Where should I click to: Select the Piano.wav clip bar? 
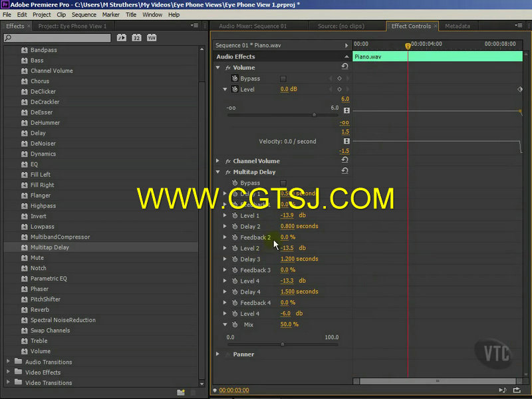coord(438,57)
